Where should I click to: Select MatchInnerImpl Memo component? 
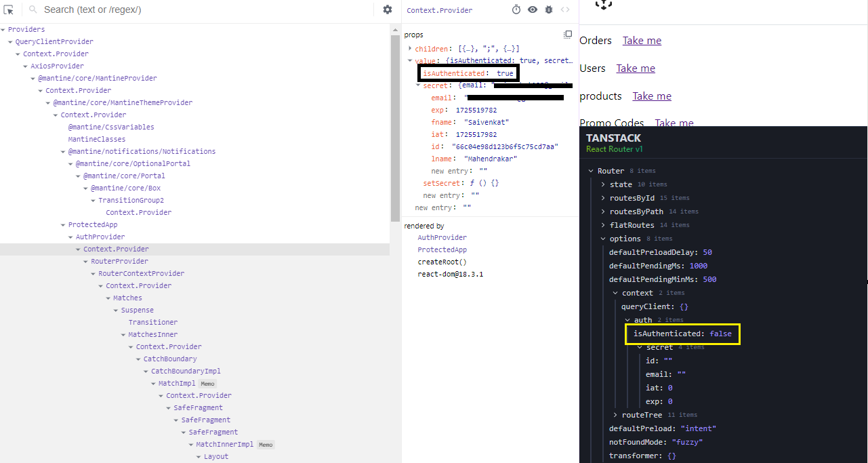(225, 445)
